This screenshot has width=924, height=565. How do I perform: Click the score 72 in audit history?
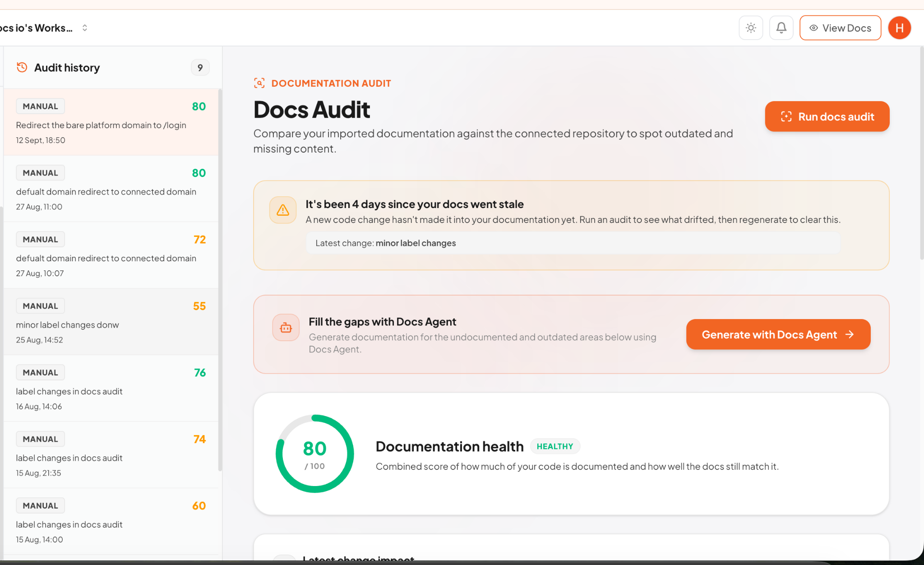[x=199, y=240]
